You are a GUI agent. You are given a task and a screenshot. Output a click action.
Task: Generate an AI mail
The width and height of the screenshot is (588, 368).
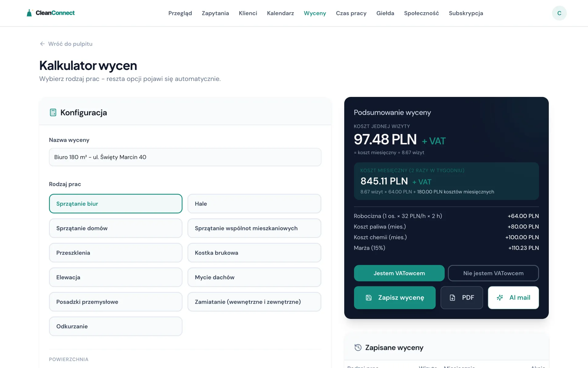coord(513,298)
